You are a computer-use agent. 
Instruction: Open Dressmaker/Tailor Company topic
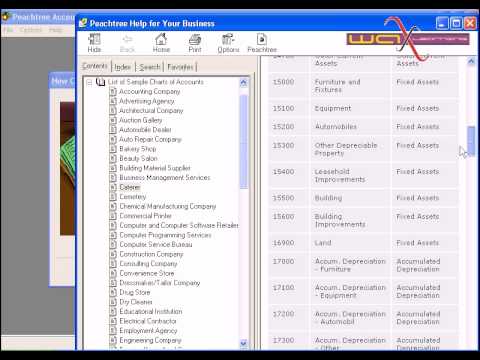[160, 283]
